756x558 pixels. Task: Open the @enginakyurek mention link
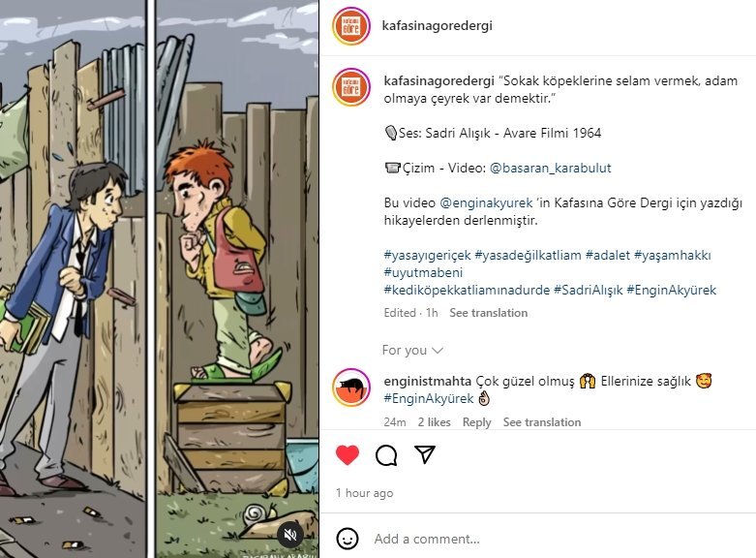click(486, 202)
